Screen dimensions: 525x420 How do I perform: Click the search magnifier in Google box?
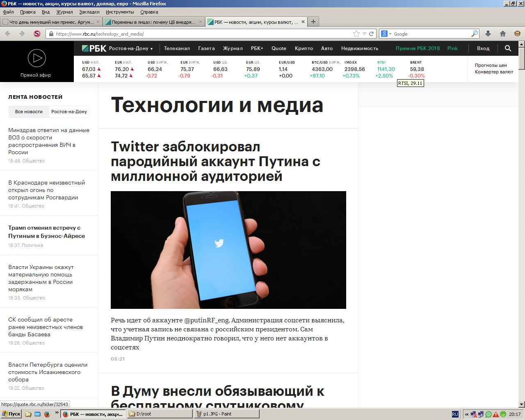(475, 34)
